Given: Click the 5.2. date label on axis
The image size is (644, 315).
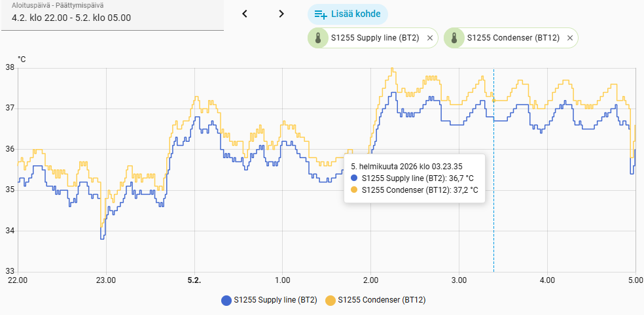Looking at the screenshot, I should point(194,280).
